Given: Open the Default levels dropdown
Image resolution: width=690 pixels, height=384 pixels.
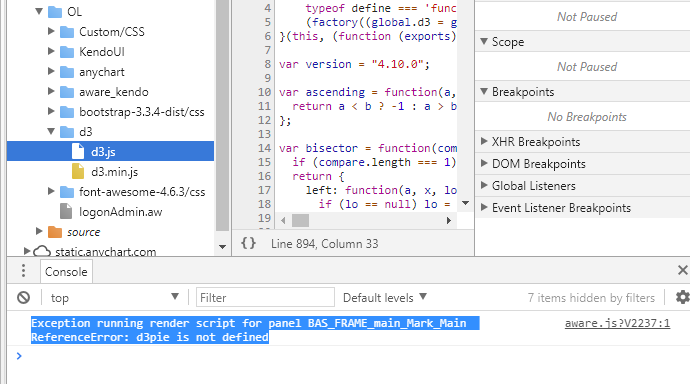Looking at the screenshot, I should point(385,298).
